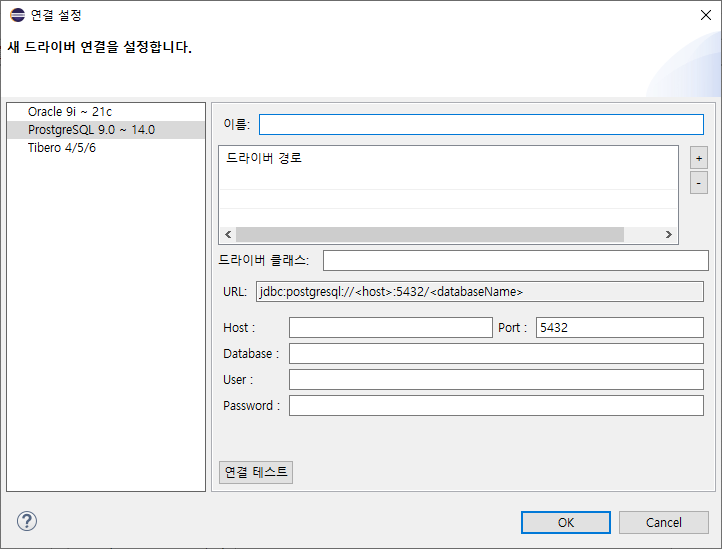Click left arrow of driver path scrollbar
The height and width of the screenshot is (549, 722).
tap(228, 234)
